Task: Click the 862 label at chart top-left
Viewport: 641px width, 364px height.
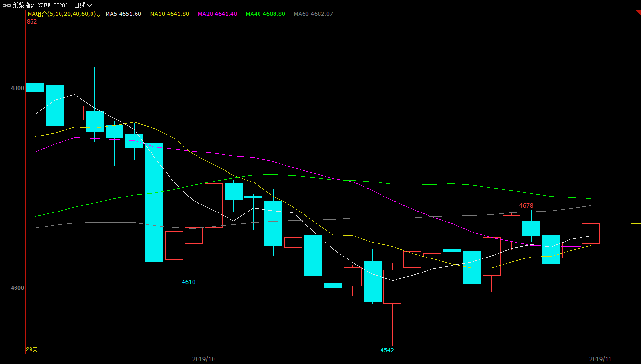Action: (x=31, y=22)
